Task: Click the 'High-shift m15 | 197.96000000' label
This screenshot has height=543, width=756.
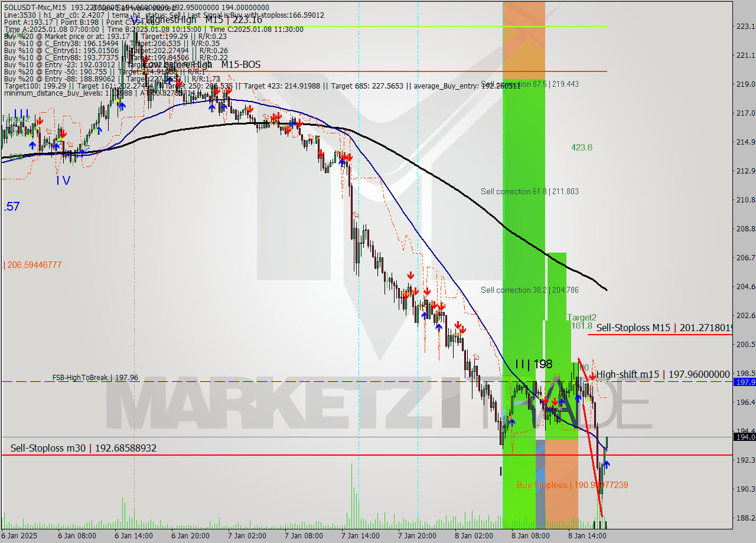Action: click(663, 374)
